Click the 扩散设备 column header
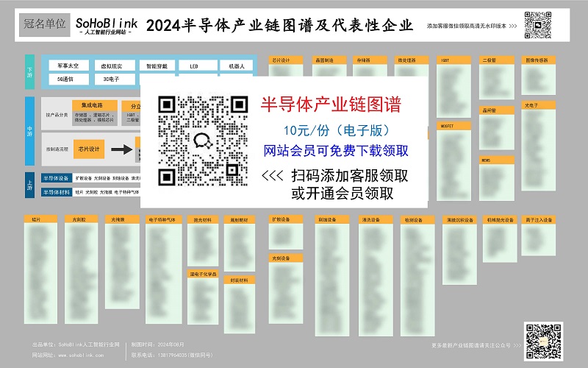Image resolution: width=588 pixels, height=368 pixels. pos(286,219)
